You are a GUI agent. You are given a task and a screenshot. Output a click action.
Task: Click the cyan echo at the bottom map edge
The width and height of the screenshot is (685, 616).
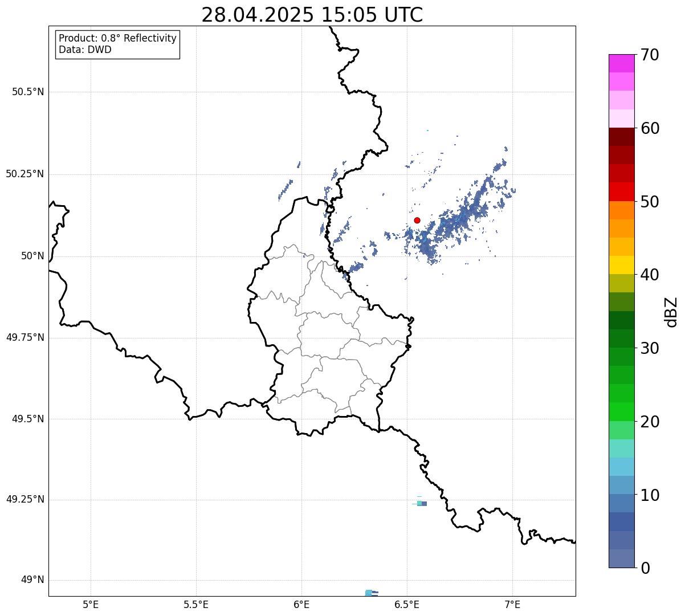tap(369, 593)
